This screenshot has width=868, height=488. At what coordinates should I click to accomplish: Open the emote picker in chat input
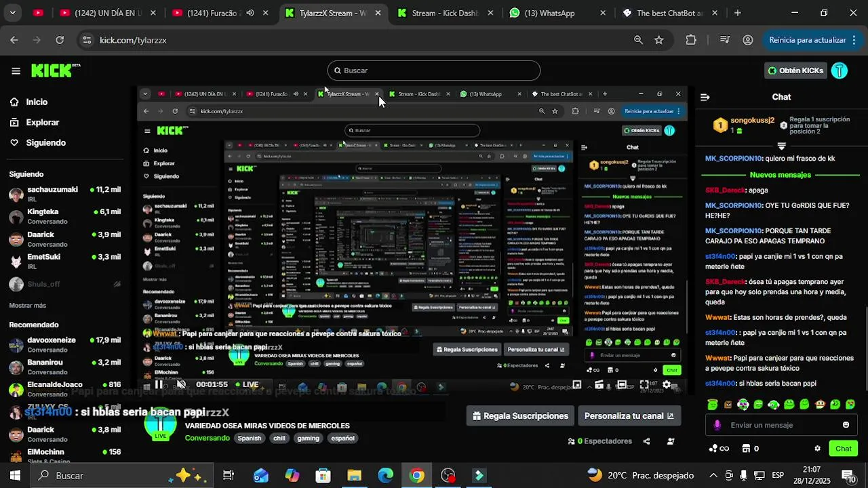[x=846, y=425]
